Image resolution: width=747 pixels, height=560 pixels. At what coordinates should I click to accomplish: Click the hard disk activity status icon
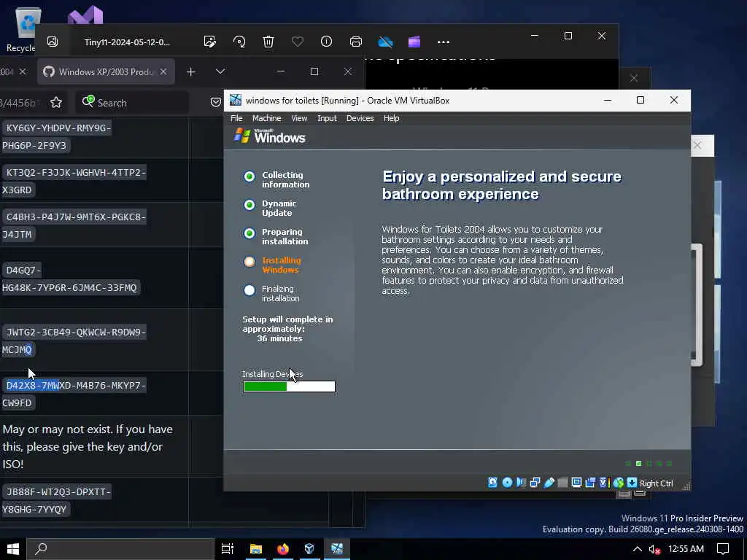point(492,483)
